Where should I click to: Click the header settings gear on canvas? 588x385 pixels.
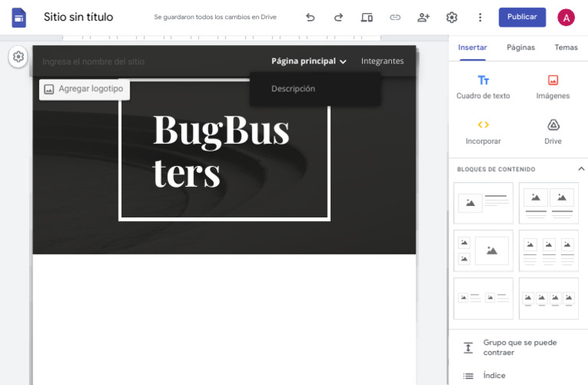click(x=18, y=57)
